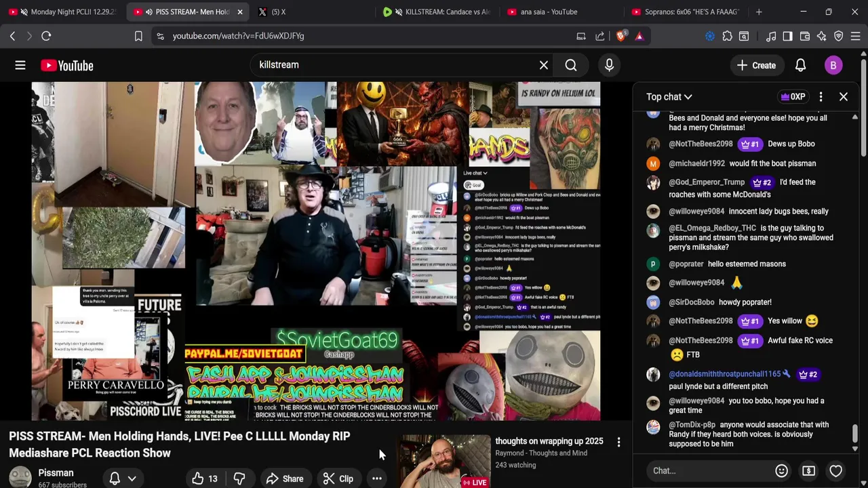The image size is (868, 488).
Task: Share the PISS STREAM video
Action: pyautogui.click(x=284, y=479)
